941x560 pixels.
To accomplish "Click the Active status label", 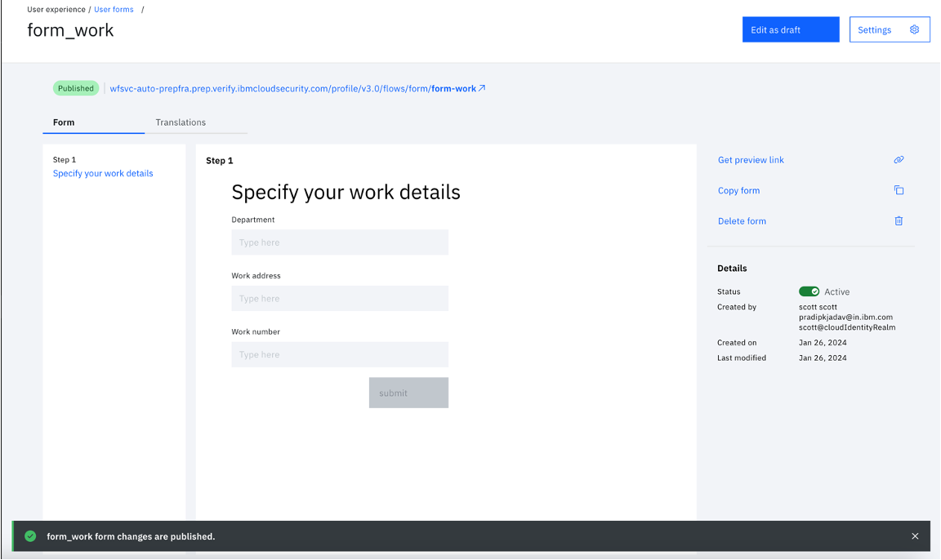I will (836, 292).
